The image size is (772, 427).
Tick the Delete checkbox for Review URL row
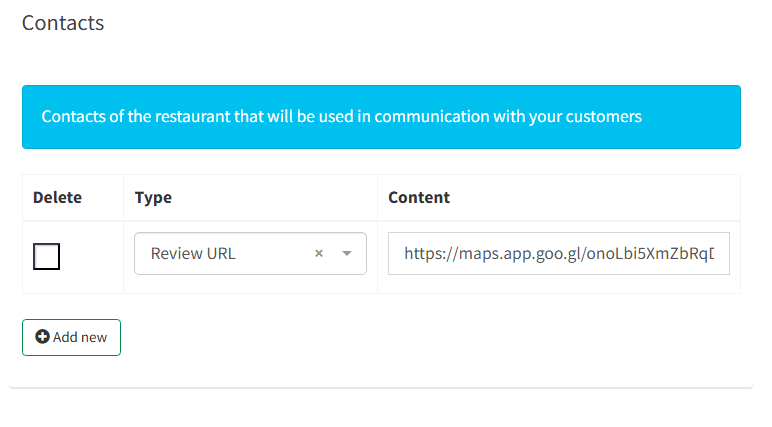tap(46, 257)
